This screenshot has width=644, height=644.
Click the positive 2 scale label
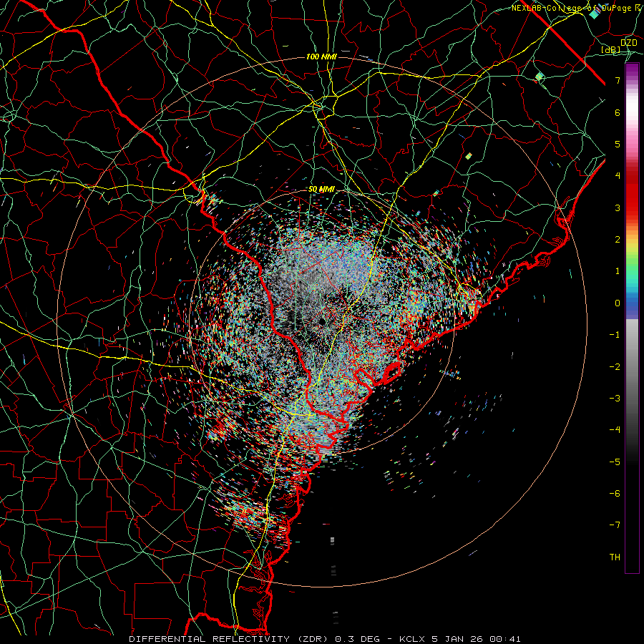[618, 240]
